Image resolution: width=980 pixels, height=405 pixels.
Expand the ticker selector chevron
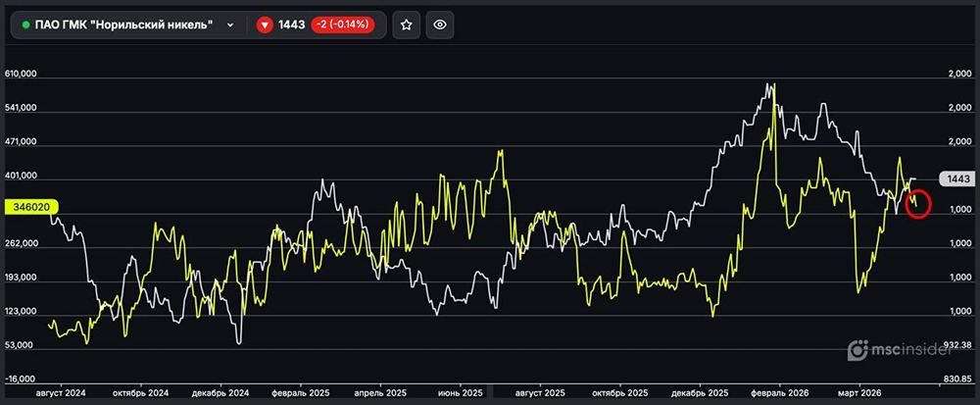(229, 25)
